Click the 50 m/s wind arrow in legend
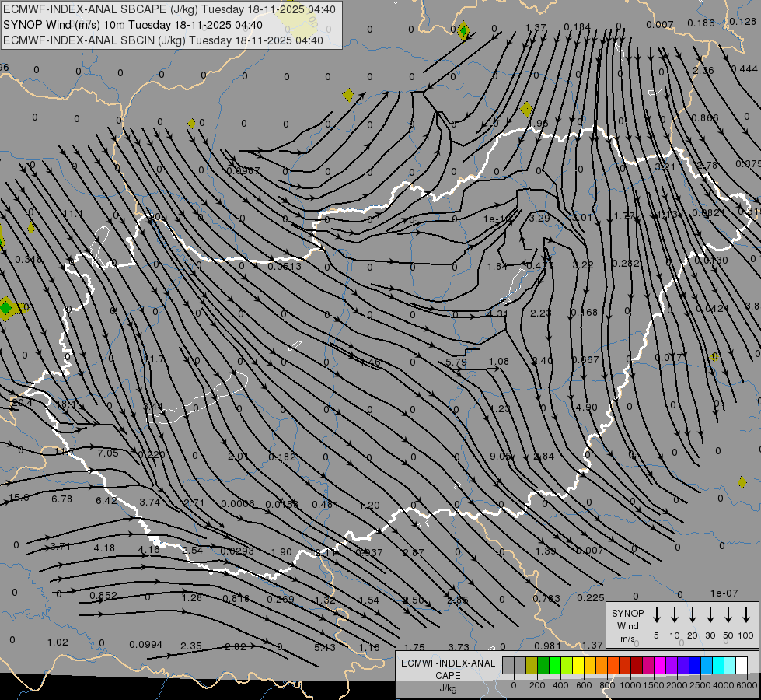The height and width of the screenshot is (700, 761). click(728, 614)
